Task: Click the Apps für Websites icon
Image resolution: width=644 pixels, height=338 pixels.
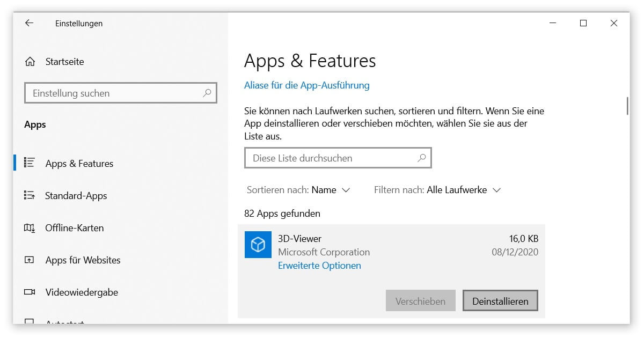Action: 30,260
